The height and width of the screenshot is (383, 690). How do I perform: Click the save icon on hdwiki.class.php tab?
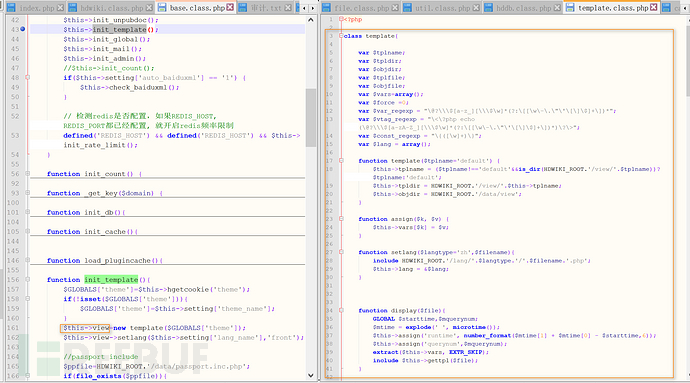(x=73, y=7)
